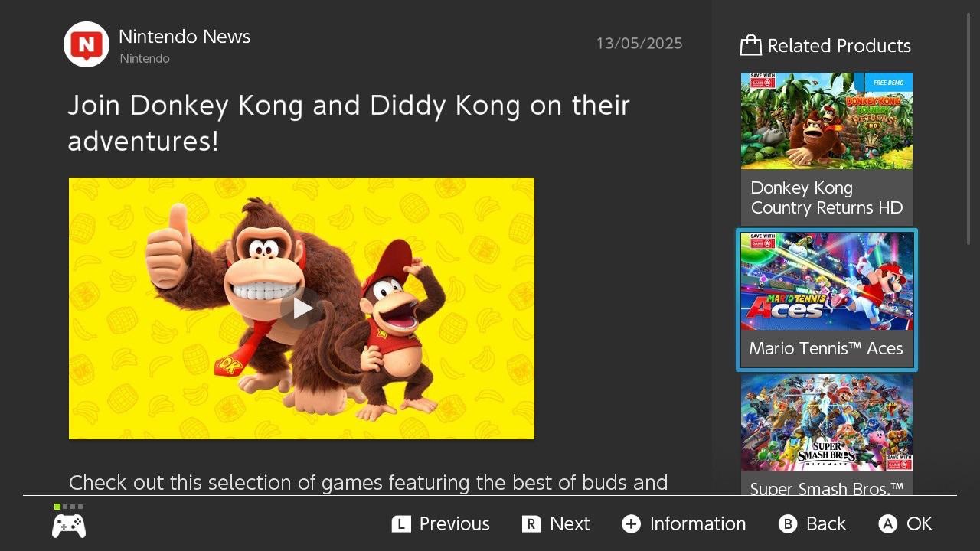Click the article headline about Donkey Kong
Screen dimensions: 980x551
point(349,122)
